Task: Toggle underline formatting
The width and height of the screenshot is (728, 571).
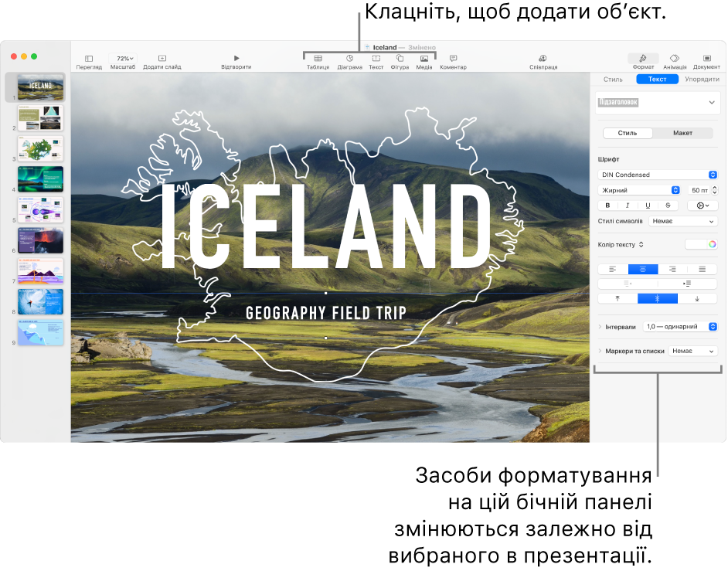Action: click(x=648, y=205)
